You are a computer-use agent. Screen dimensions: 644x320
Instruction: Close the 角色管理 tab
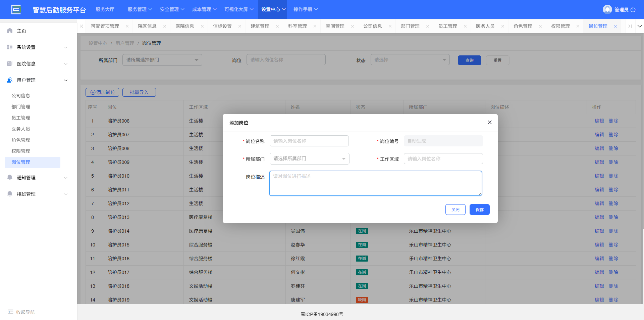(540, 26)
